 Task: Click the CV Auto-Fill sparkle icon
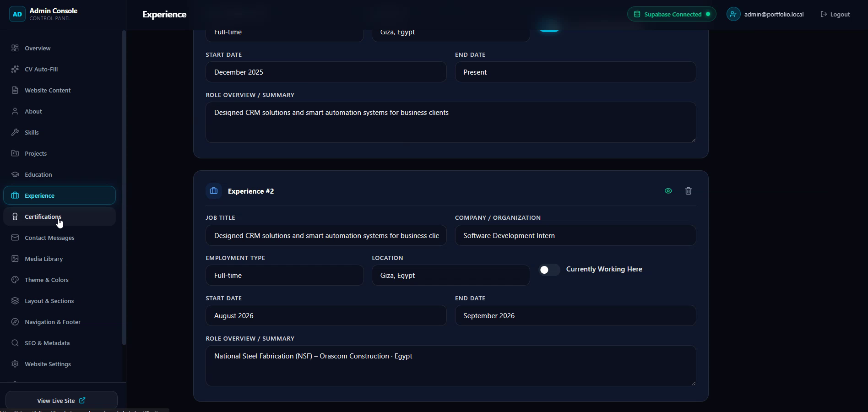[15, 69]
